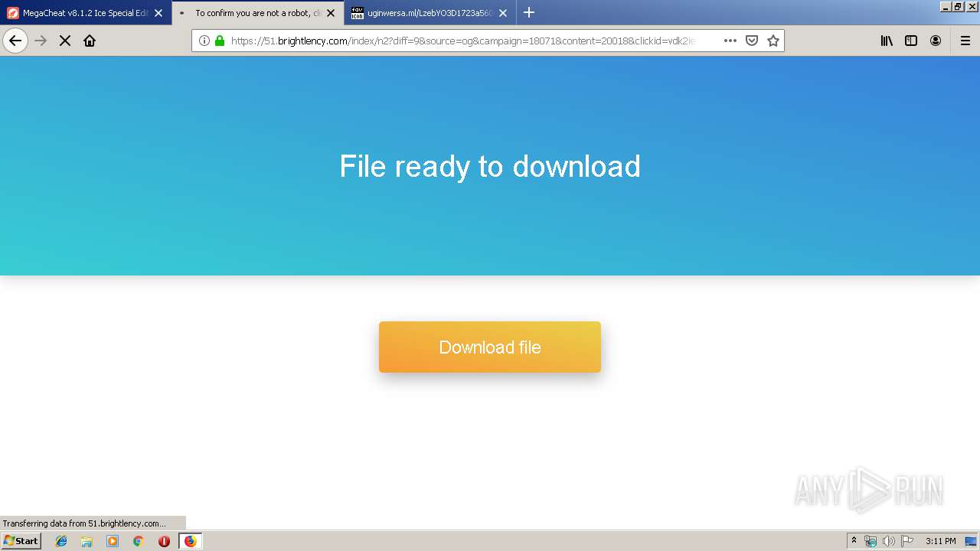Open the Firefox account menu
This screenshot has width=980, height=551.
[936, 41]
